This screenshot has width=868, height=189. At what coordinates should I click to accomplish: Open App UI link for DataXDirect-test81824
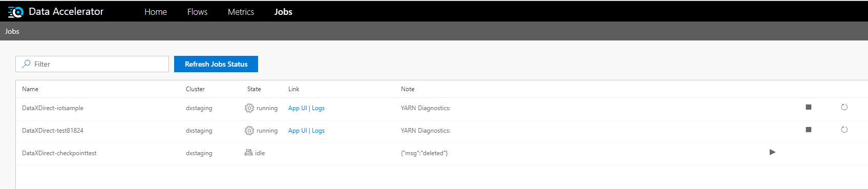click(298, 131)
